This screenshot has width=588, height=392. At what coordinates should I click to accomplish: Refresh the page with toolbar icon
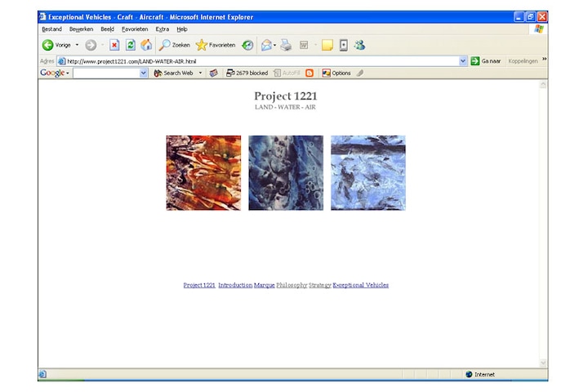pos(130,45)
